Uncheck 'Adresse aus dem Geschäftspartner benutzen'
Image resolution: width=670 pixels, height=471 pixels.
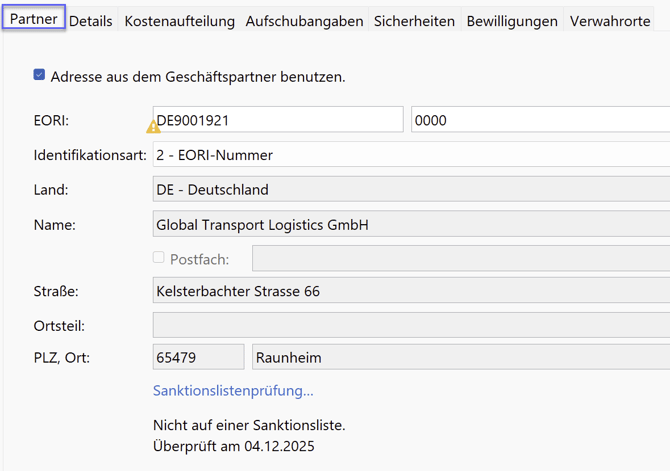point(39,75)
